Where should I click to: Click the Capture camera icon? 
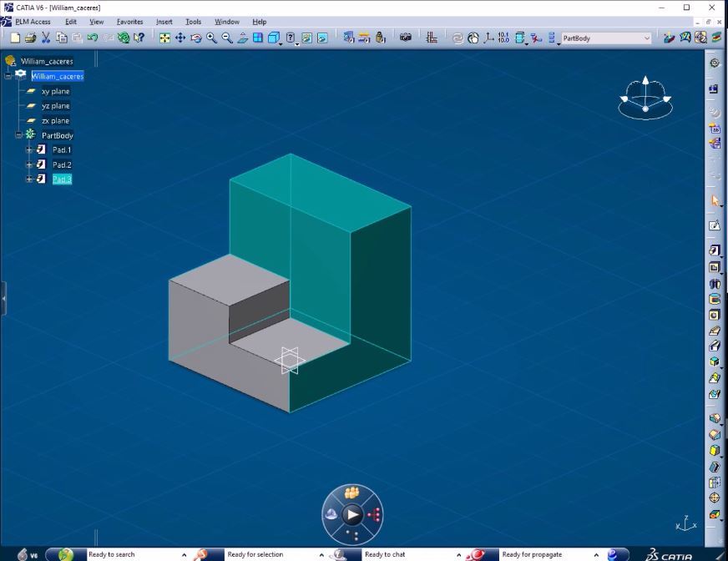pyautogui.click(x=406, y=38)
